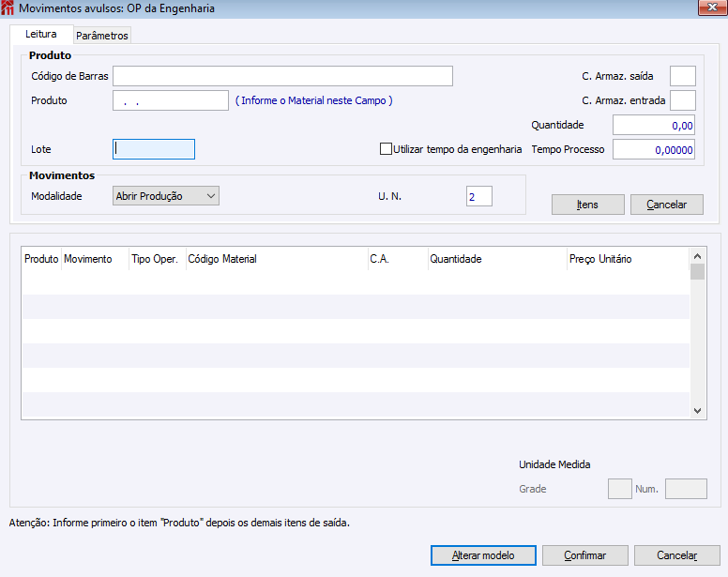Image resolution: width=728 pixels, height=577 pixels.
Task: Switch to the Parâmetros tab
Action: coord(102,36)
